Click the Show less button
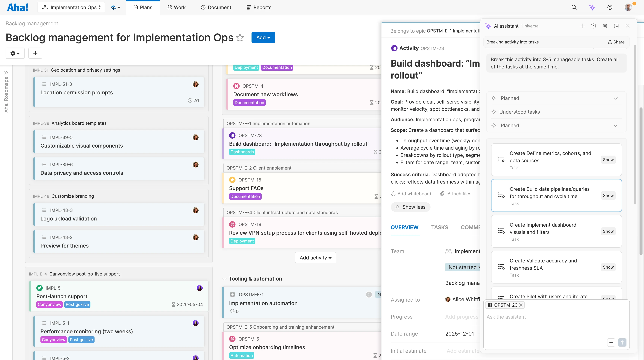The height and width of the screenshot is (360, 644). click(x=410, y=207)
